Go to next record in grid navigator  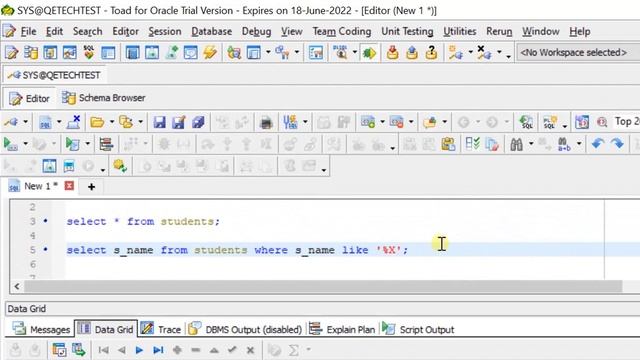coord(139,350)
